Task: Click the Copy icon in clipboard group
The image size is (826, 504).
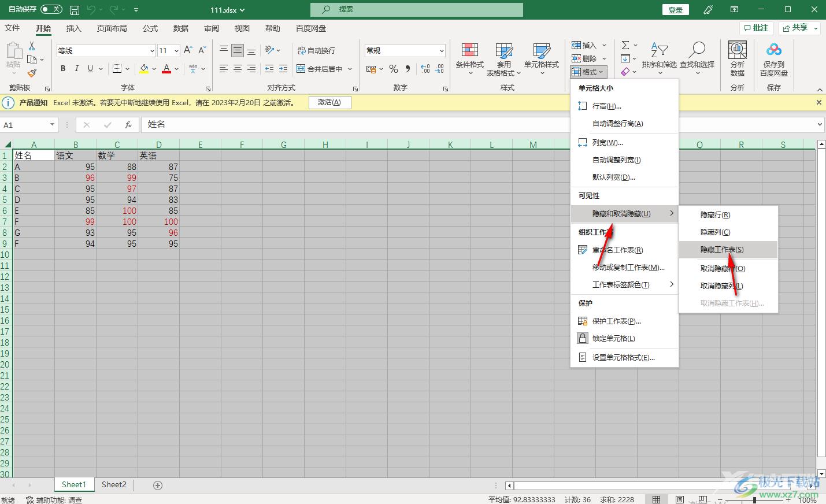Action: 32,60
